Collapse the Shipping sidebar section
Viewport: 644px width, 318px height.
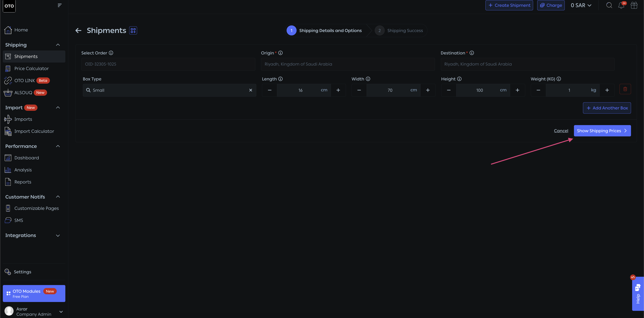(x=58, y=45)
